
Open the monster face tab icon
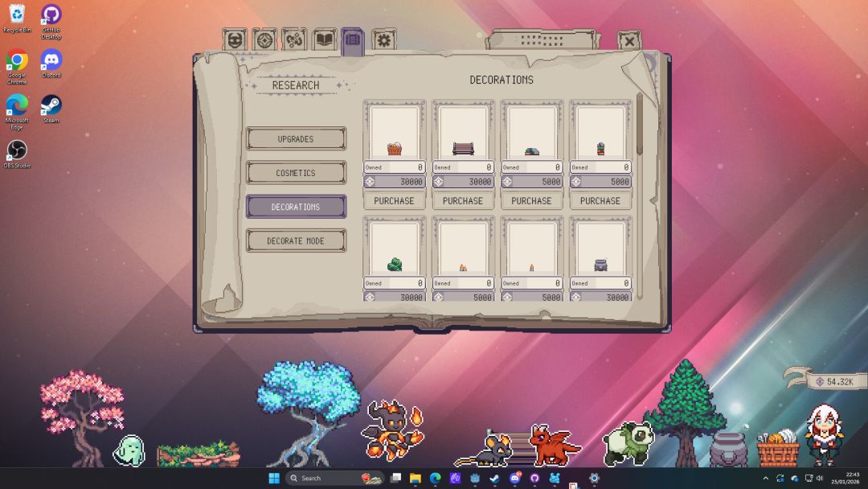(235, 39)
